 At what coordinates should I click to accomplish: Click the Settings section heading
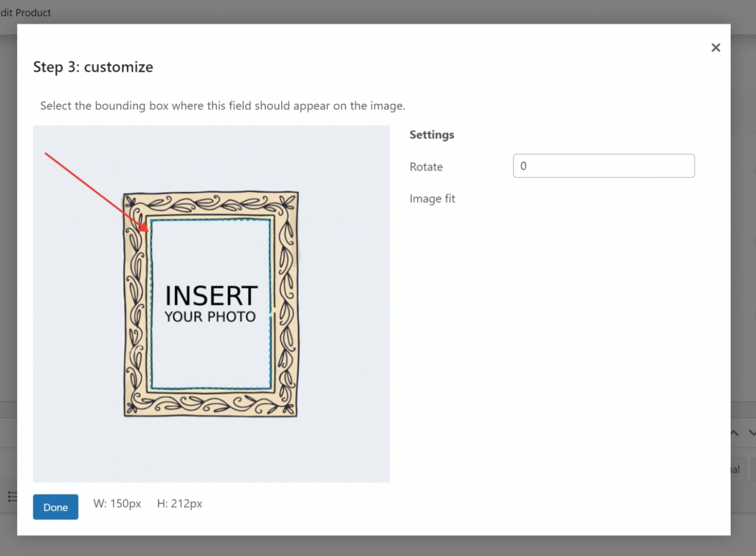coord(431,134)
